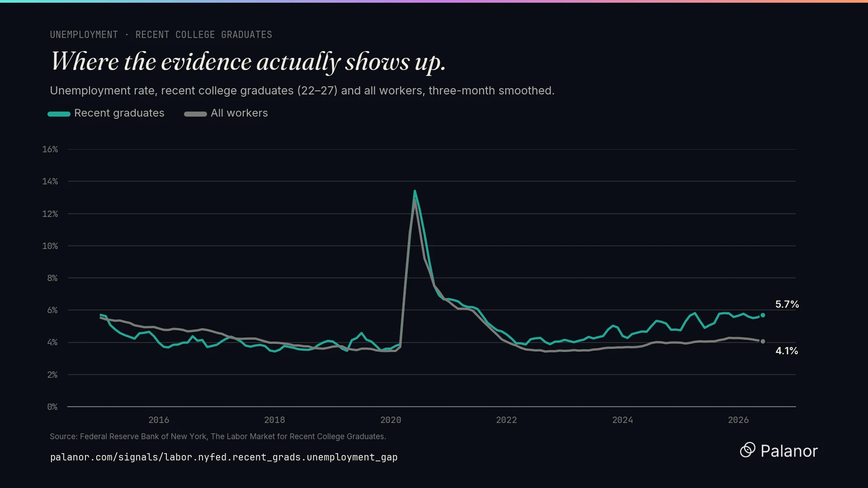Click the gray All workers legend swatch

tap(195, 114)
